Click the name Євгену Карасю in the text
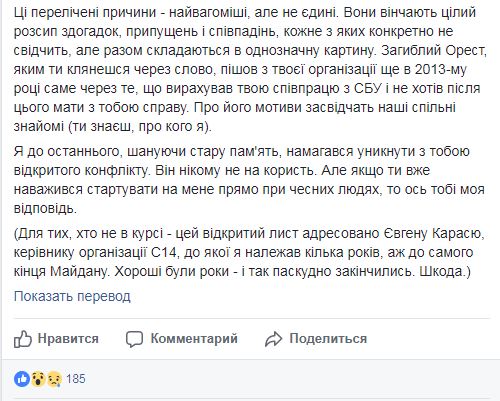500x401 pixels. pyautogui.click(x=433, y=234)
